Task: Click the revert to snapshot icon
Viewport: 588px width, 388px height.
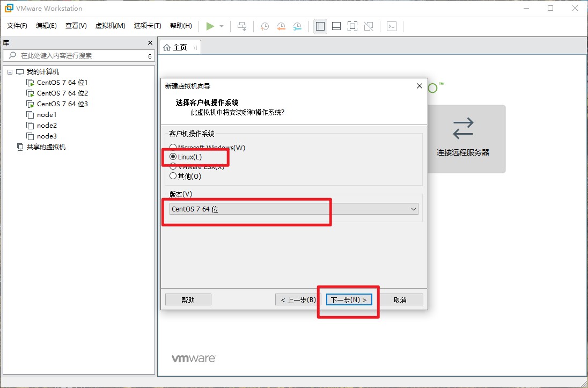Action: [x=281, y=26]
